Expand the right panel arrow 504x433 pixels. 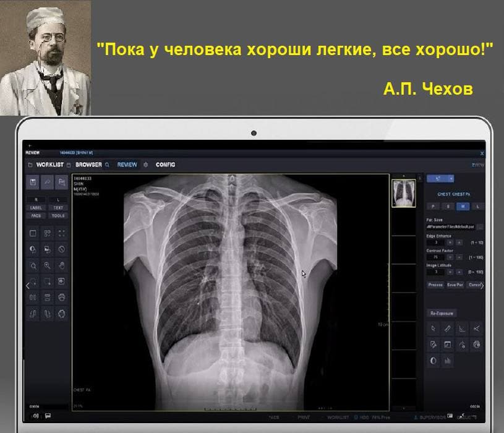482,286
